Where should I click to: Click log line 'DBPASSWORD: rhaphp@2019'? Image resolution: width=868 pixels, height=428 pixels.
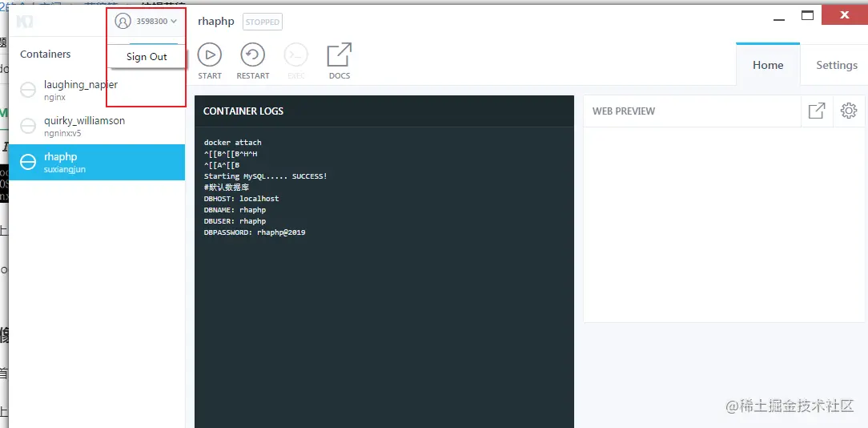(x=255, y=232)
